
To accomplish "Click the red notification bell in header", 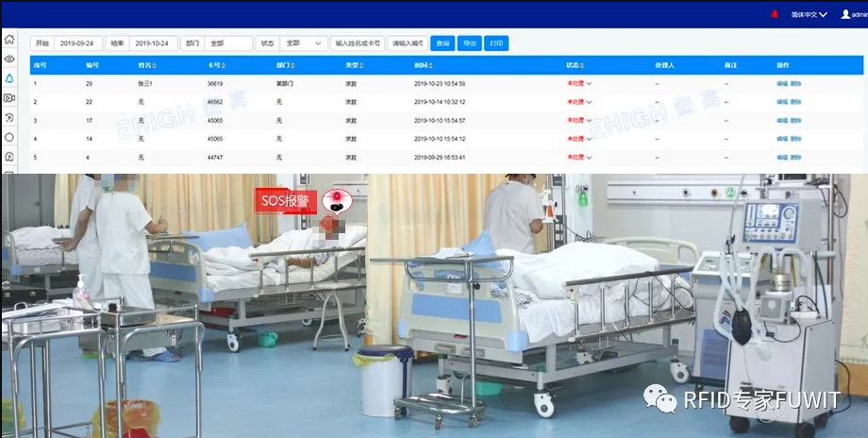I will [775, 14].
